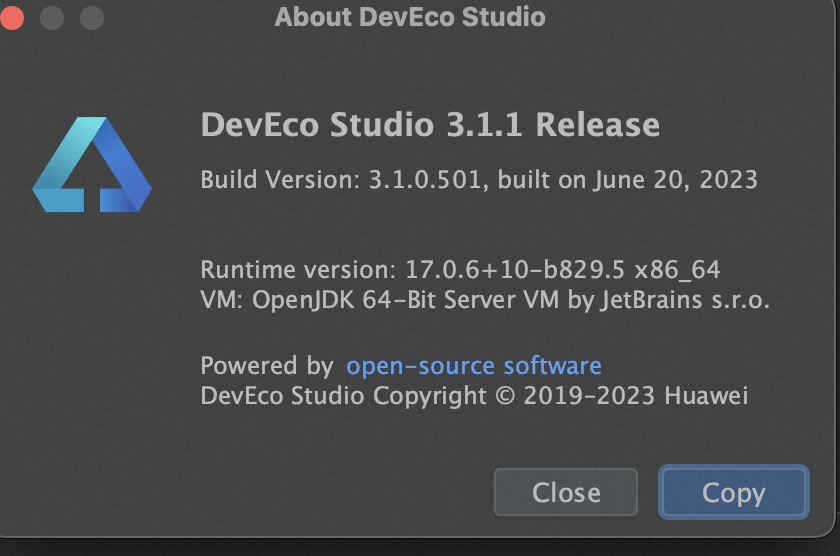Click the Close button

566,492
